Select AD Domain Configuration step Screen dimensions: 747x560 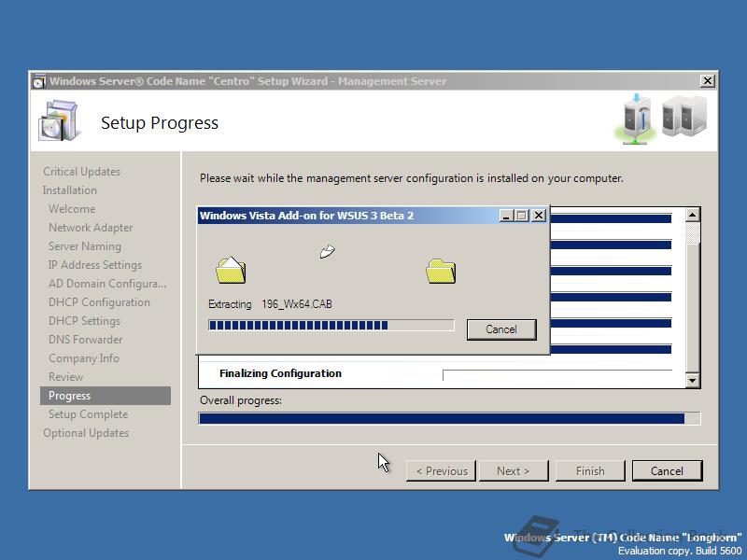pyautogui.click(x=107, y=284)
